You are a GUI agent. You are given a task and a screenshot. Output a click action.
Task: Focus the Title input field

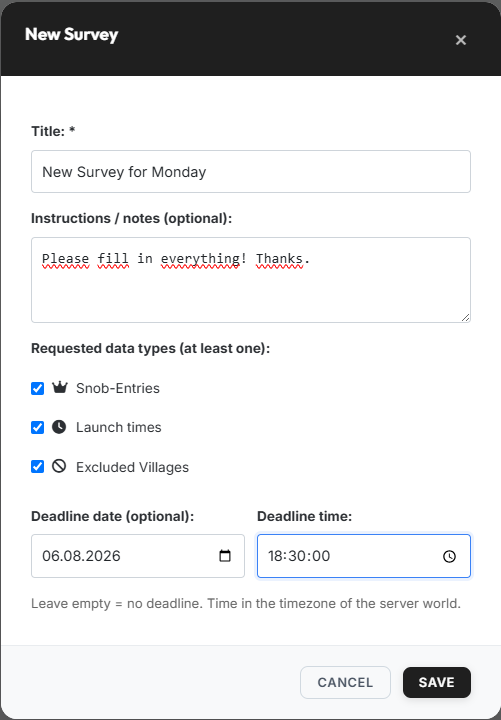(x=251, y=171)
